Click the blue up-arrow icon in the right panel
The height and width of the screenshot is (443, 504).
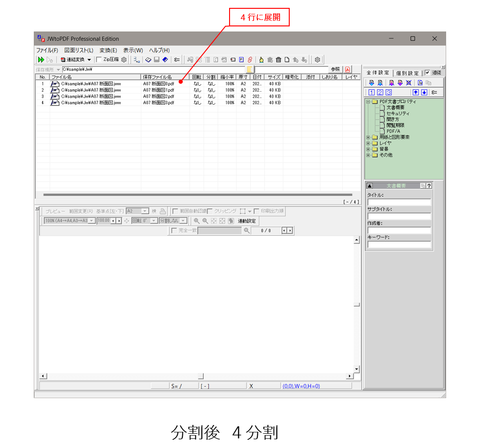(416, 92)
